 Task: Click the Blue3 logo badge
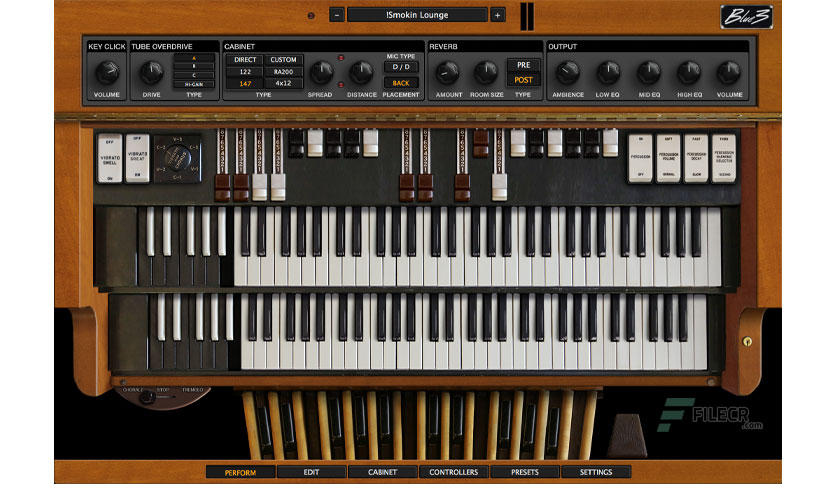point(746,17)
